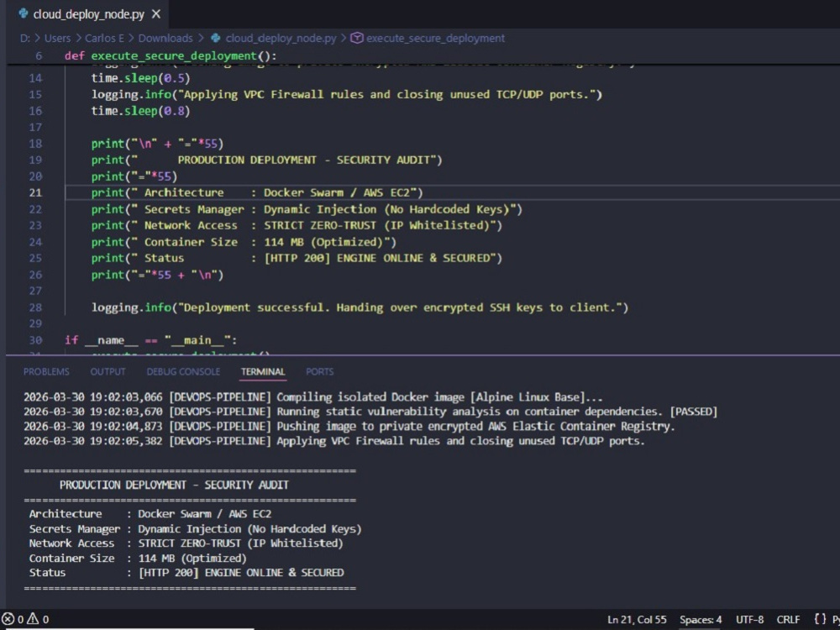Image resolution: width=840 pixels, height=630 pixels.
Task: Click terminal line Pushing image to private registry
Action: [349, 427]
